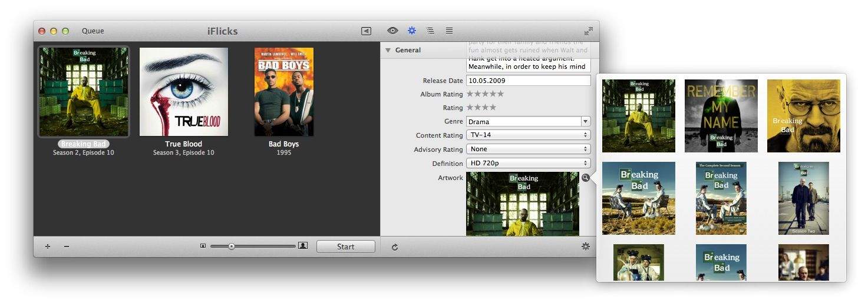Image resolution: width=868 pixels, height=306 pixels.
Task: Open the indented list tab icon
Action: pos(431,31)
